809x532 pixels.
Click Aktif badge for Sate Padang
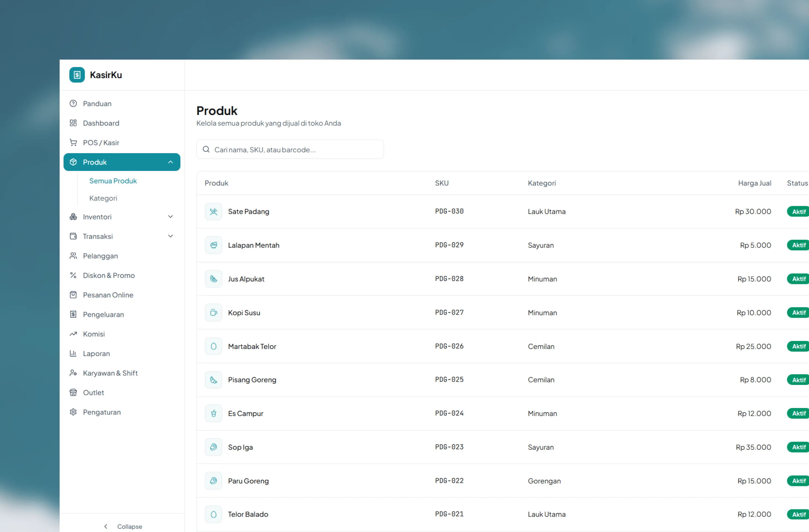pyautogui.click(x=798, y=212)
